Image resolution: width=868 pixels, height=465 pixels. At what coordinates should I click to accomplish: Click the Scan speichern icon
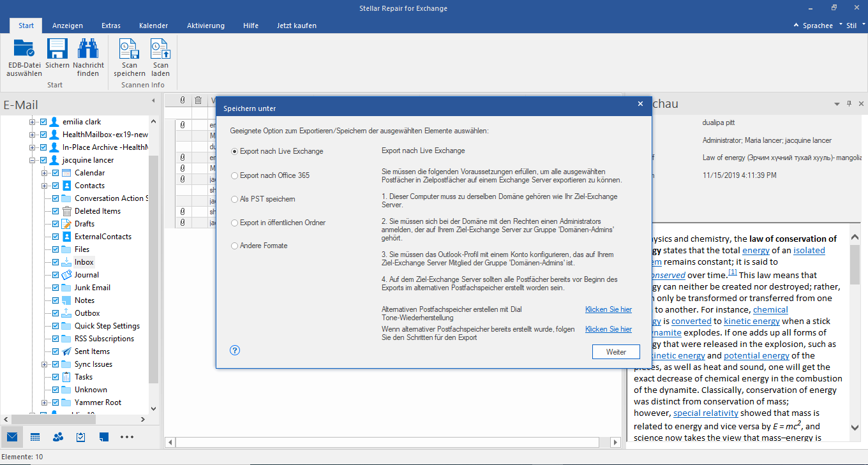pos(130,50)
